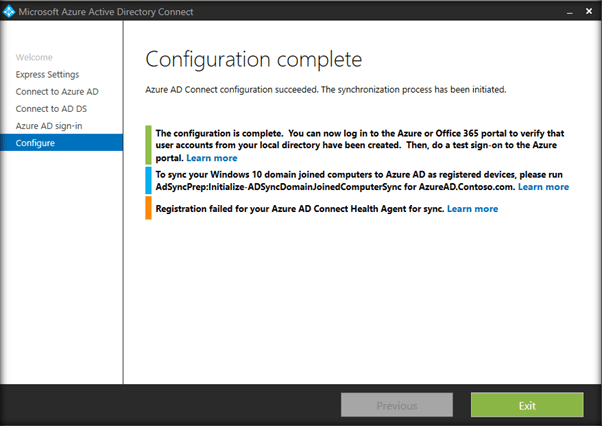This screenshot has height=426, width=602.
Task: Click the 'configuration succeeded' status sentence
Action: click(x=326, y=90)
